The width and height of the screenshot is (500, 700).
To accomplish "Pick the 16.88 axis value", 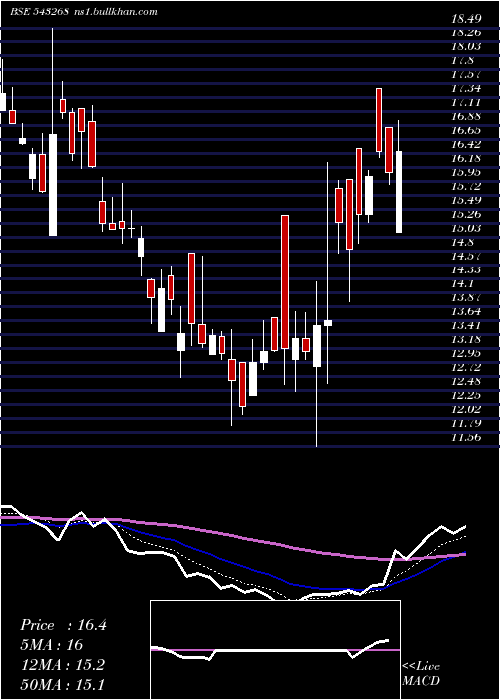I will [466, 116].
